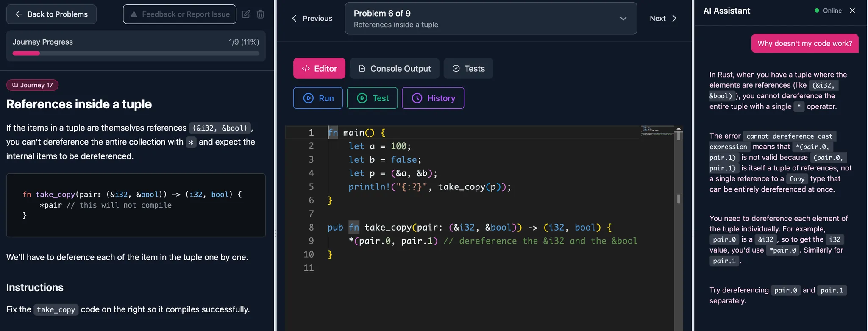Click line number 1 in editor
Viewport: 868px width, 331px height.
[311, 132]
